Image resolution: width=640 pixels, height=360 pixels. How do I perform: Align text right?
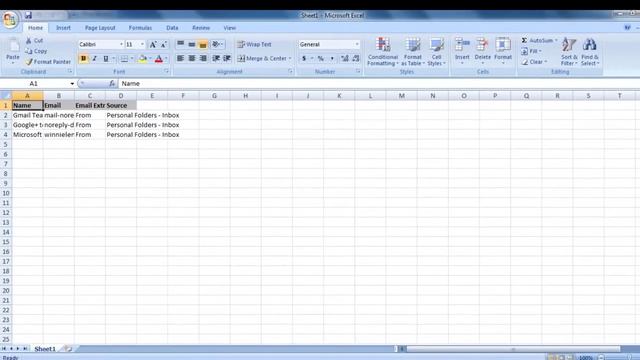click(x=203, y=58)
